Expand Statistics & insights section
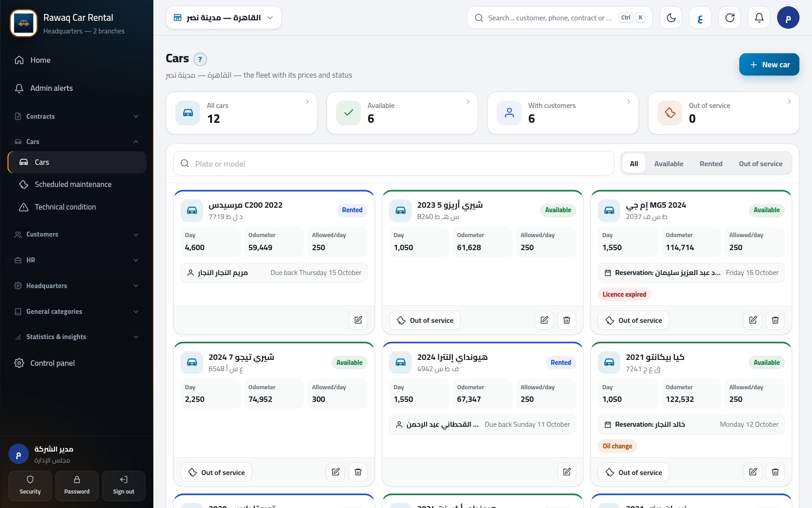Image resolution: width=812 pixels, height=508 pixels. [x=77, y=337]
